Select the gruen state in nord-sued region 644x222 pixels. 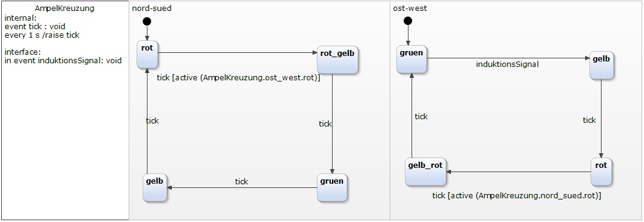pos(332,187)
